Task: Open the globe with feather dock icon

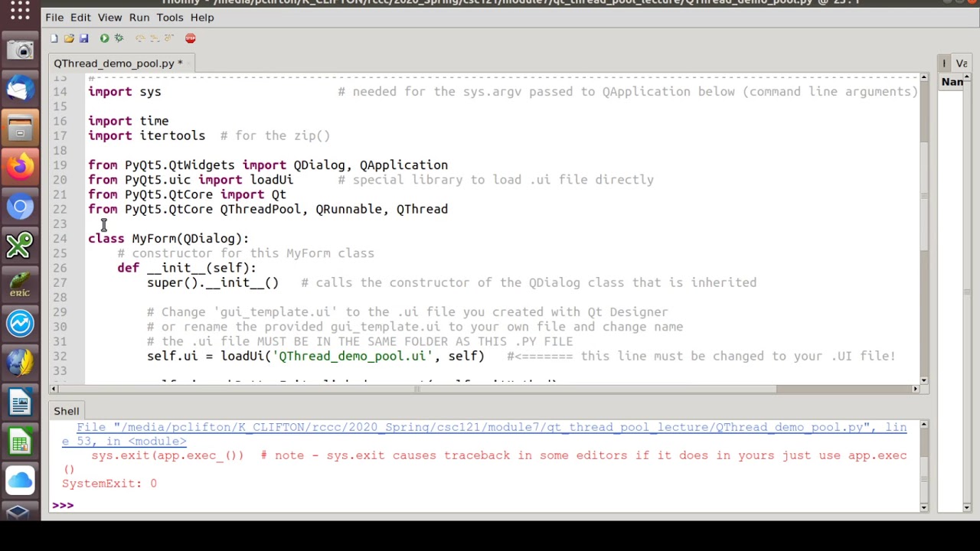Action: (x=21, y=363)
